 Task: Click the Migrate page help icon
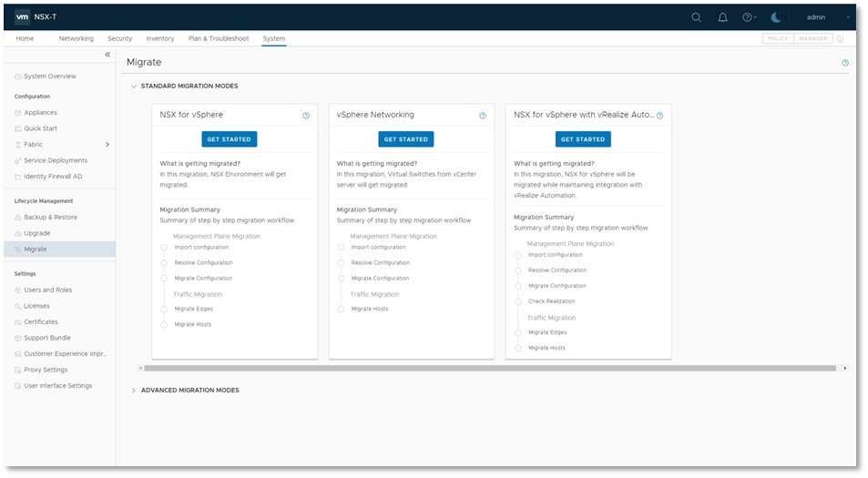click(844, 63)
